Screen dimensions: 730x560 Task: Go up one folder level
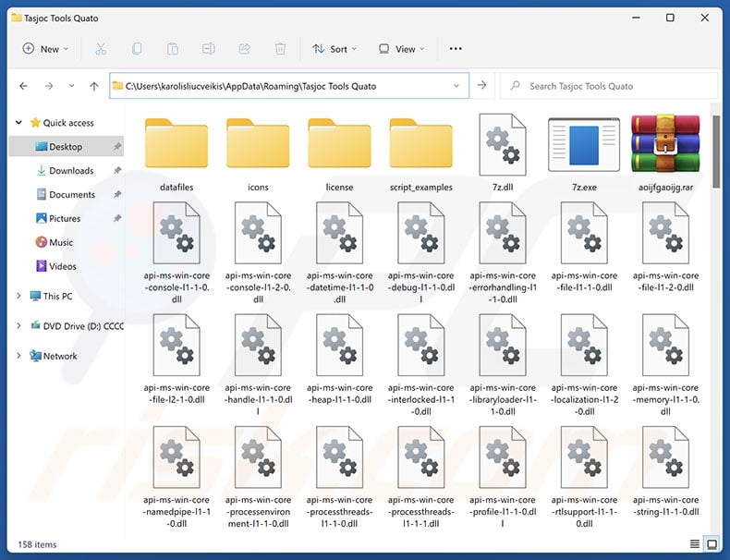[94, 86]
